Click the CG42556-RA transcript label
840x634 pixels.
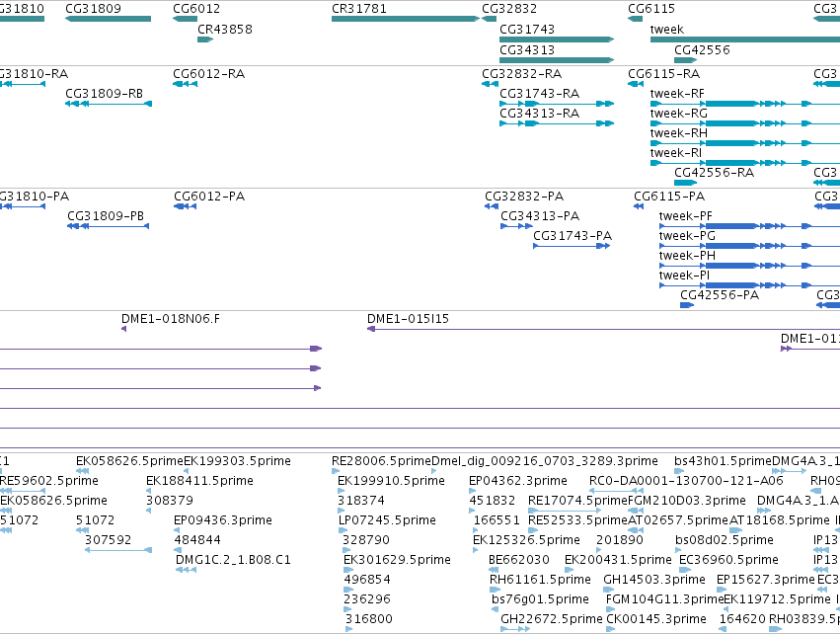pyautogui.click(x=714, y=173)
